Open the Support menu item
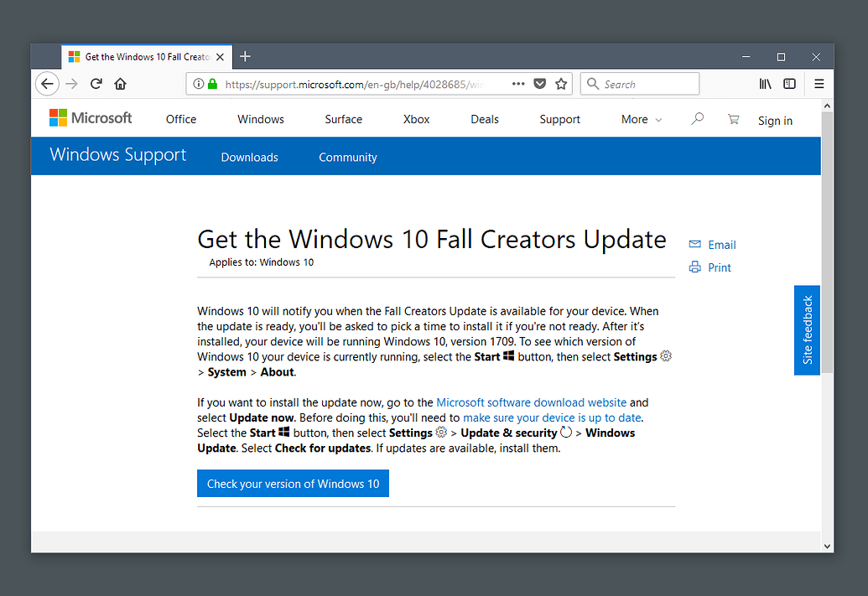868x596 pixels. tap(559, 120)
